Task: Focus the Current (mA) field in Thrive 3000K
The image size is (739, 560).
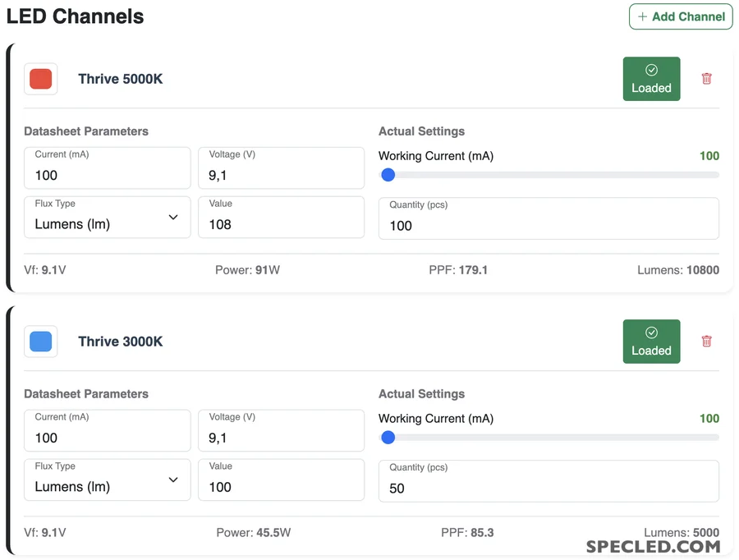Action: [x=108, y=430]
